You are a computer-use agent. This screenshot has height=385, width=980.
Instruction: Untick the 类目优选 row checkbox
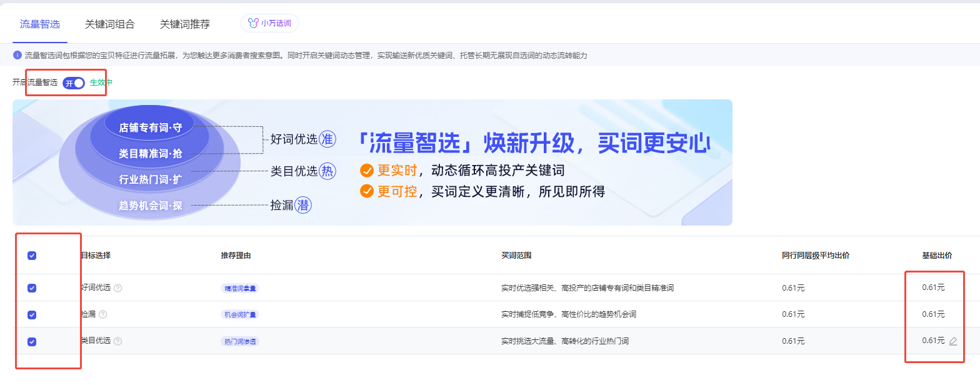(x=32, y=342)
